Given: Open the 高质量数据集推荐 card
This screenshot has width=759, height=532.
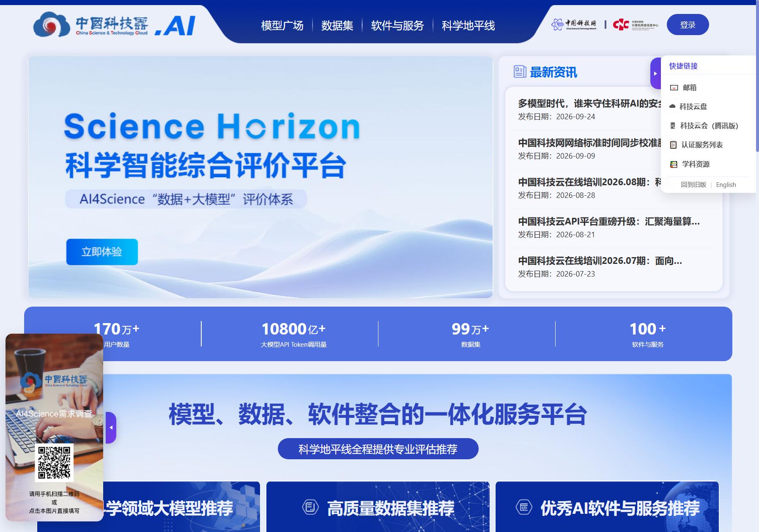Looking at the screenshot, I should (x=378, y=507).
